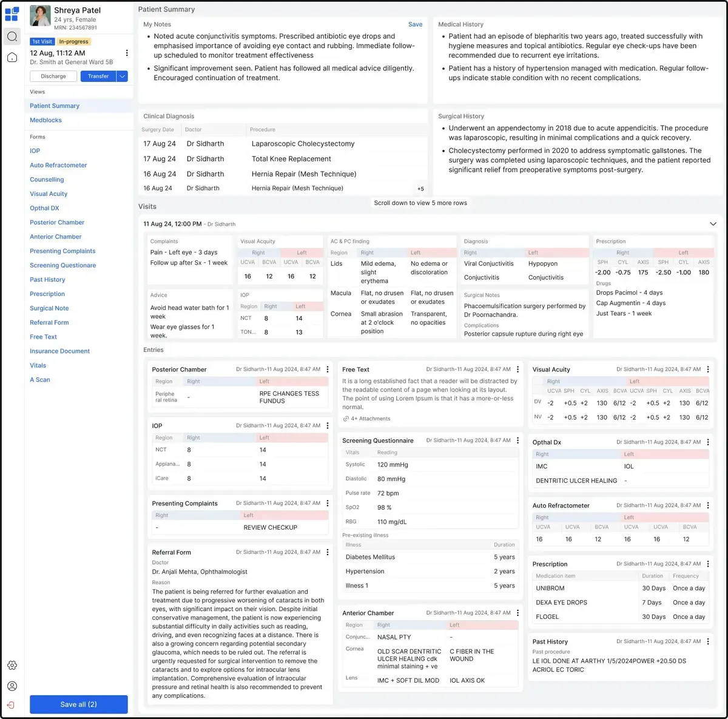The height and width of the screenshot is (719, 728).
Task: Open the settings gear at bottom left
Action: 12,665
